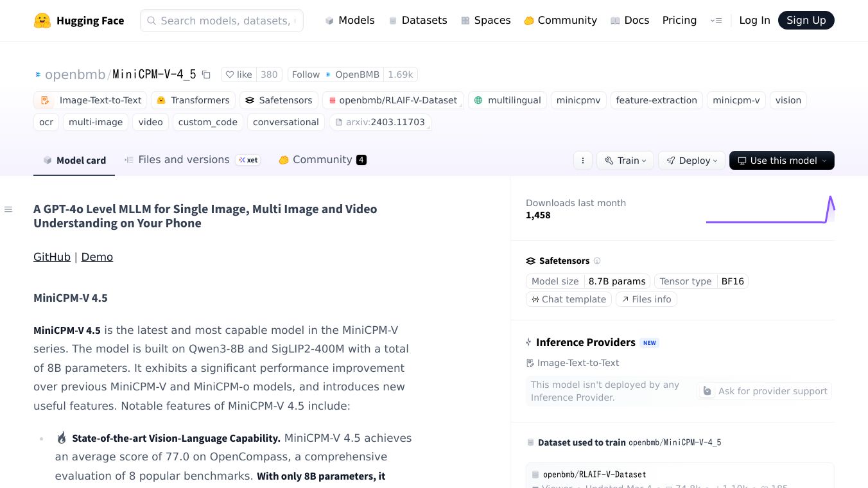Expand the Deploy dropdown
This screenshot has height=488, width=868.
tap(691, 161)
